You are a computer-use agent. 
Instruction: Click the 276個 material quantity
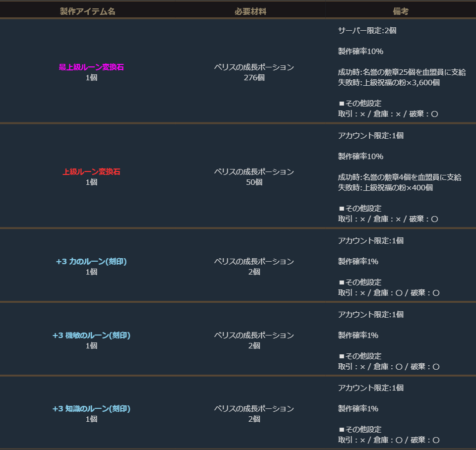[254, 78]
